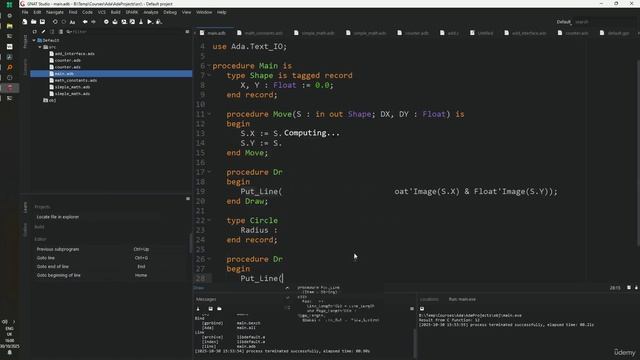Open the Navigate menu
Image resolution: width=640 pixels, height=360 pixels.
pyautogui.click(x=55, y=12)
